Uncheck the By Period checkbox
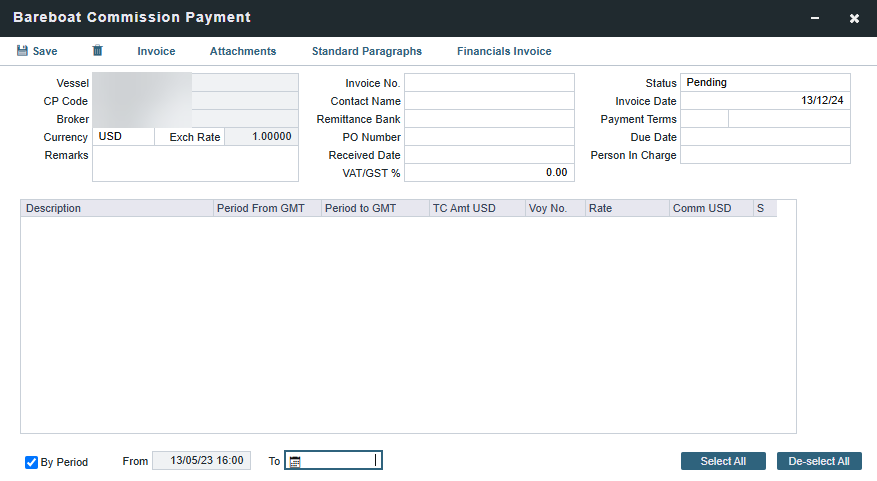877x481 pixels. click(32, 462)
